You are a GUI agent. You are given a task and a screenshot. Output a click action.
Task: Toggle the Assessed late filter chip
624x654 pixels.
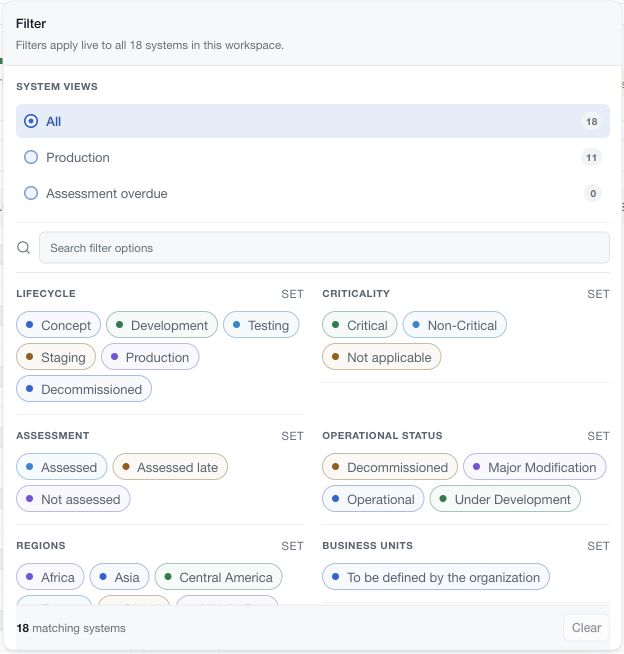[x=170, y=467]
